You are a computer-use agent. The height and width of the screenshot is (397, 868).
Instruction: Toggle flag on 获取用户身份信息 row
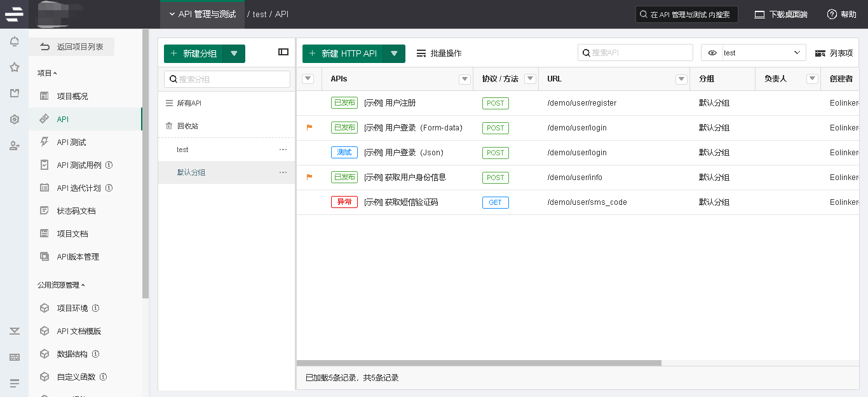pyautogui.click(x=309, y=177)
